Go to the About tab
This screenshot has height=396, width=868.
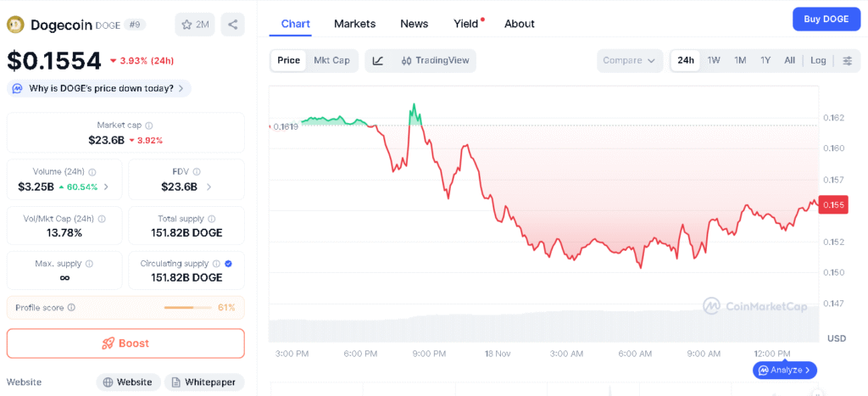click(x=520, y=24)
